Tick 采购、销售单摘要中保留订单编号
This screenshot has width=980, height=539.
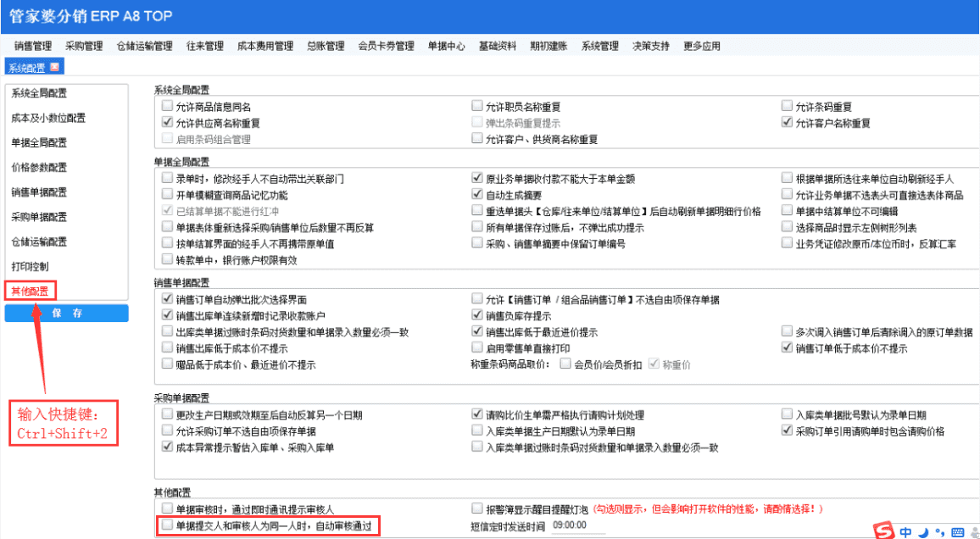[x=477, y=243]
